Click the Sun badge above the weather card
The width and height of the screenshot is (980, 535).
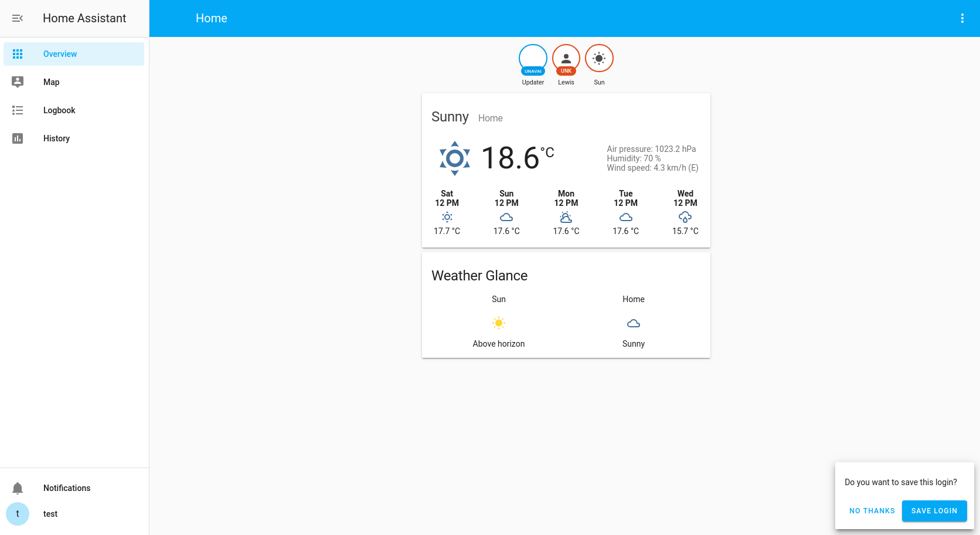599,58
